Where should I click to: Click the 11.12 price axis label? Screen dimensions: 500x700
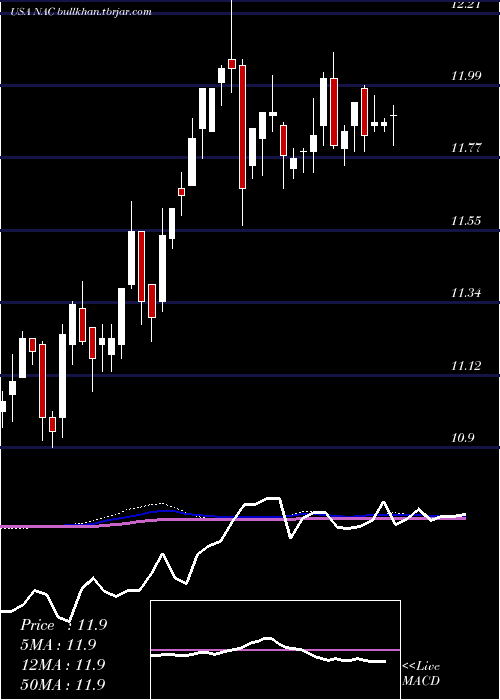pos(466,366)
